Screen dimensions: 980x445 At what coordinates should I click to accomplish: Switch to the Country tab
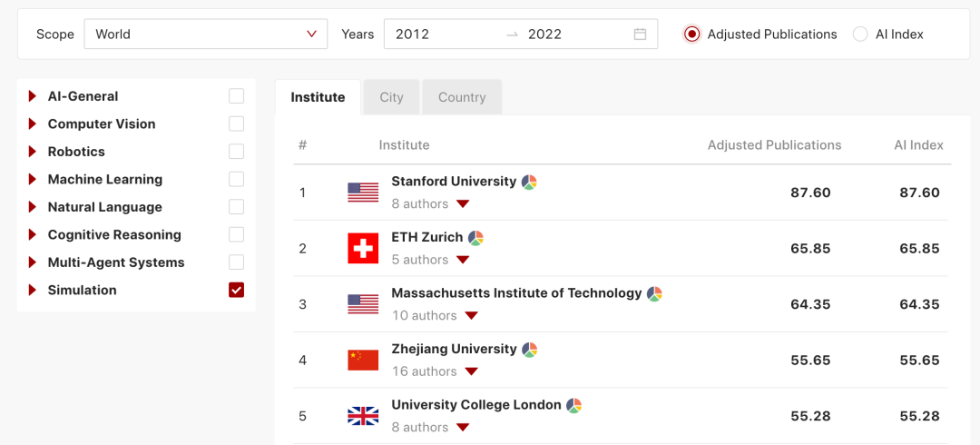[462, 97]
